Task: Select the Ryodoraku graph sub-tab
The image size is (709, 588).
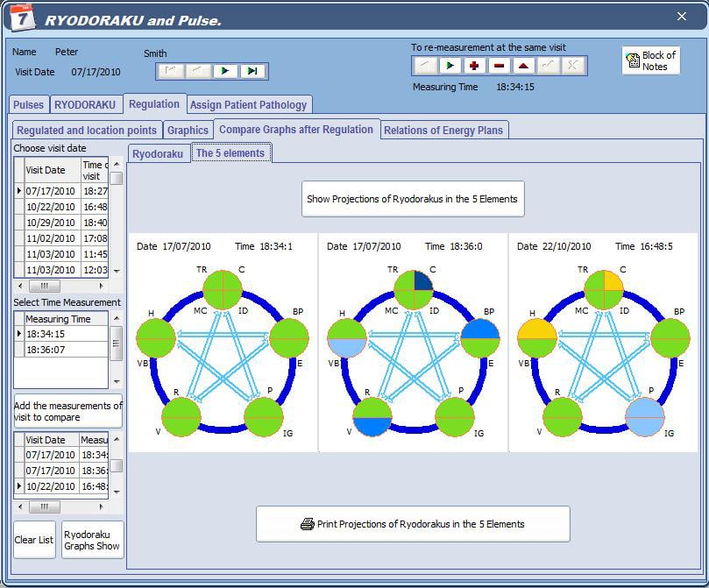Action: [158, 153]
